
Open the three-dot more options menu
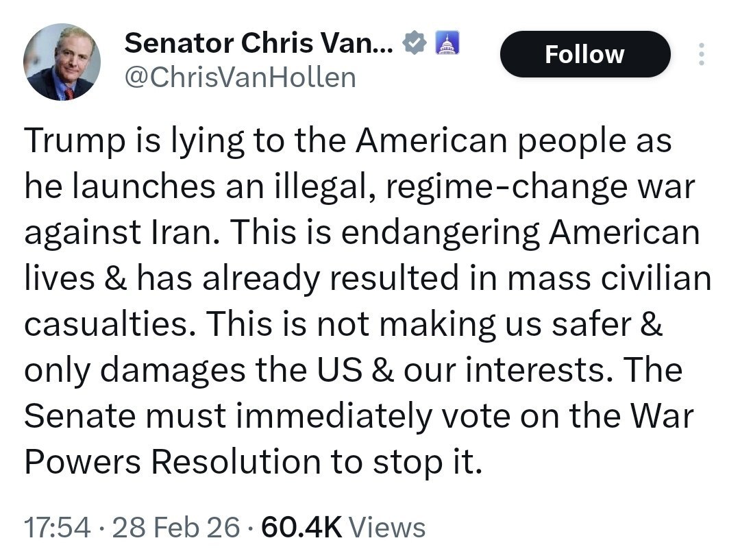click(700, 55)
